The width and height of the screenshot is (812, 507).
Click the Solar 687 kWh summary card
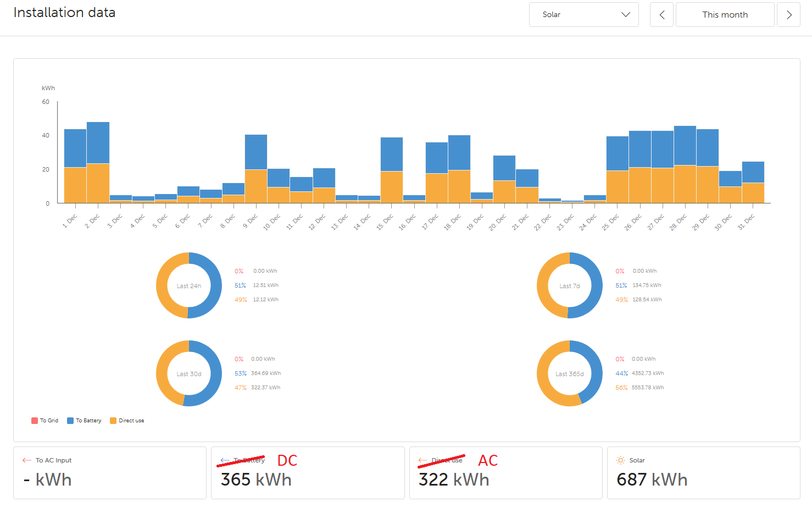point(703,473)
